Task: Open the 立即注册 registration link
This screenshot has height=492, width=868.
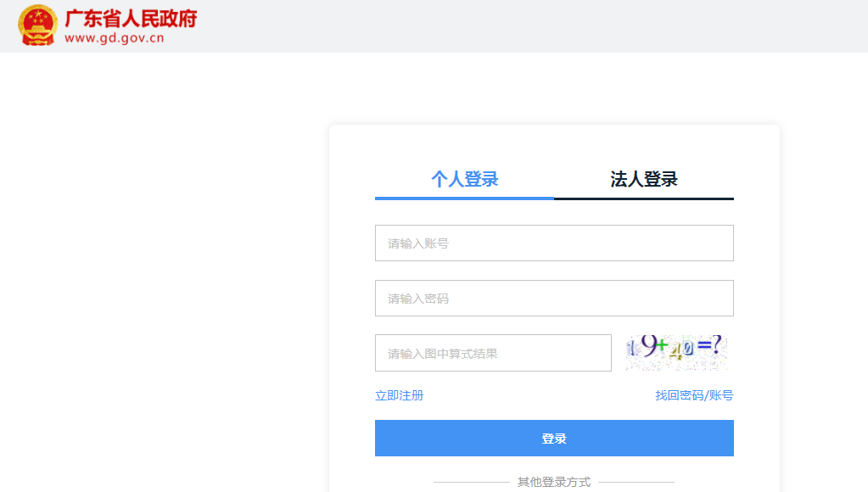Action: (399, 395)
